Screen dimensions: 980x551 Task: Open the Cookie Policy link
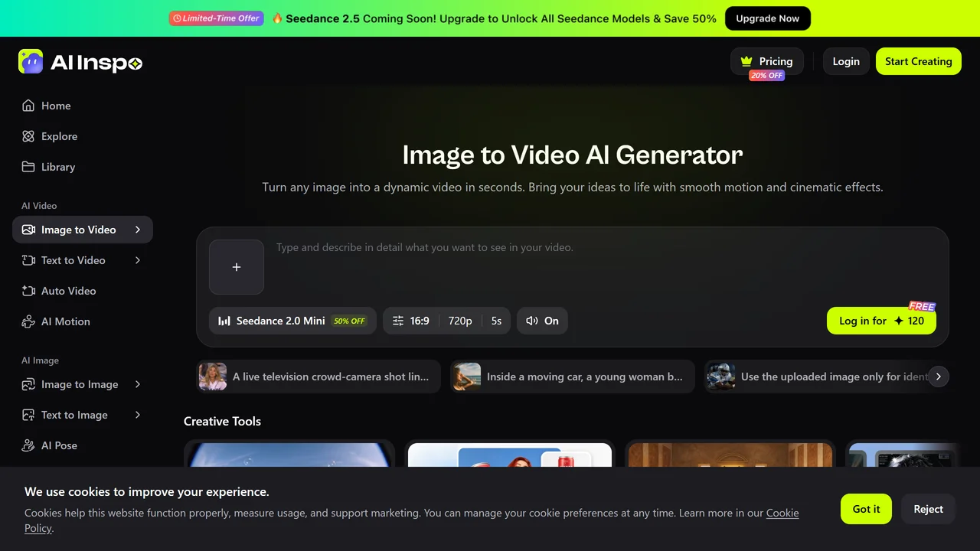[x=782, y=513]
